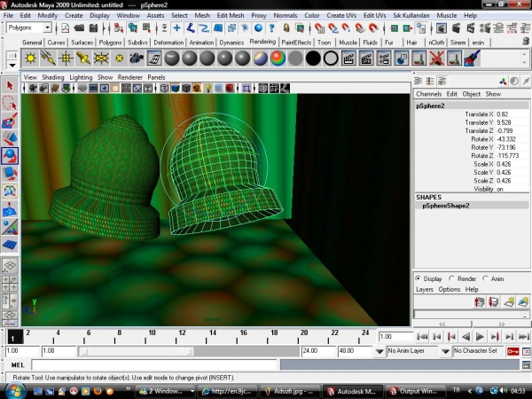Switch to the Dynamics shelf tab
This screenshot has height=399, width=532.
click(231, 43)
